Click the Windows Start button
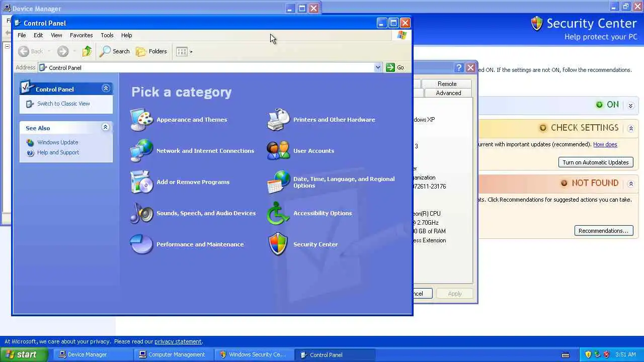The image size is (644, 362). tap(24, 354)
